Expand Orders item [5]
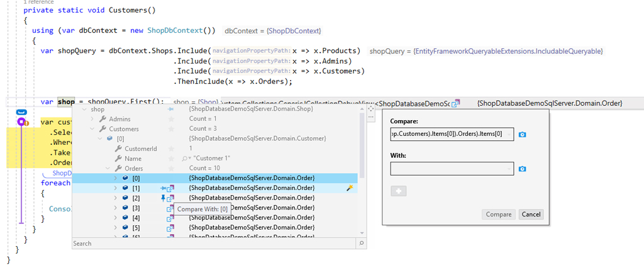Viewport: 644px width, 280px height. tap(116, 228)
